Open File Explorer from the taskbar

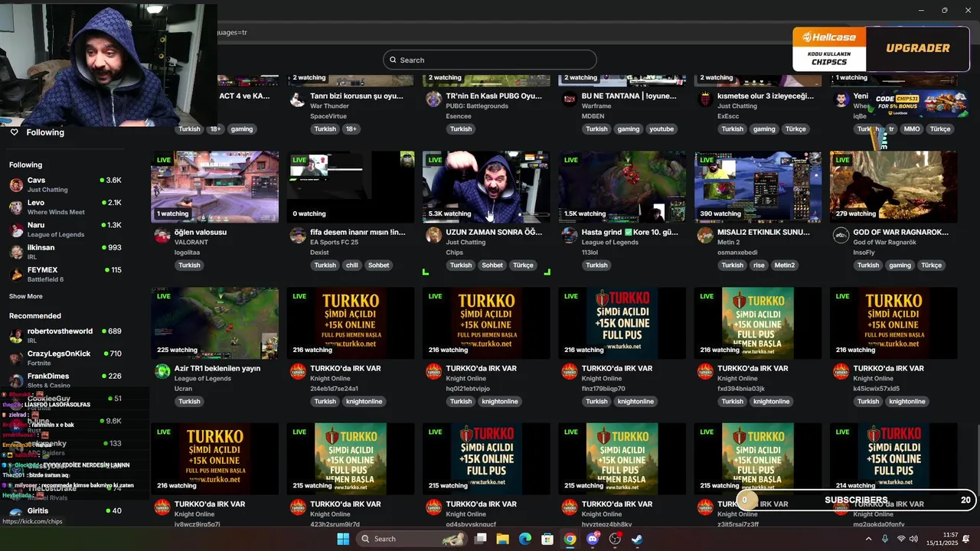tap(502, 539)
